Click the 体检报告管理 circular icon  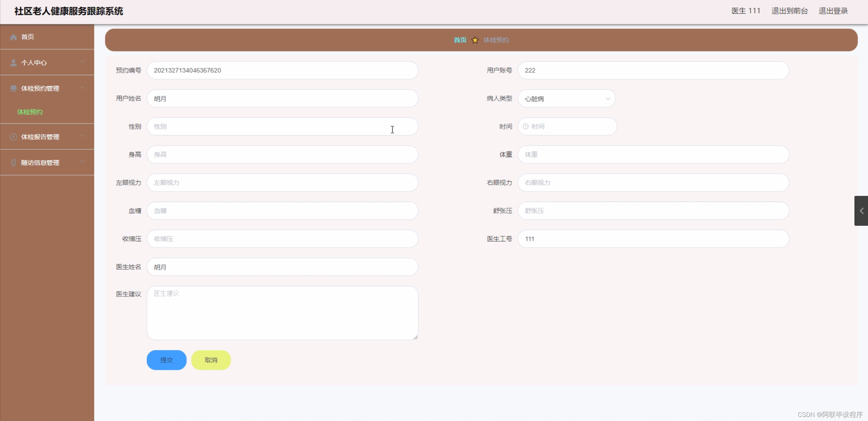13,137
